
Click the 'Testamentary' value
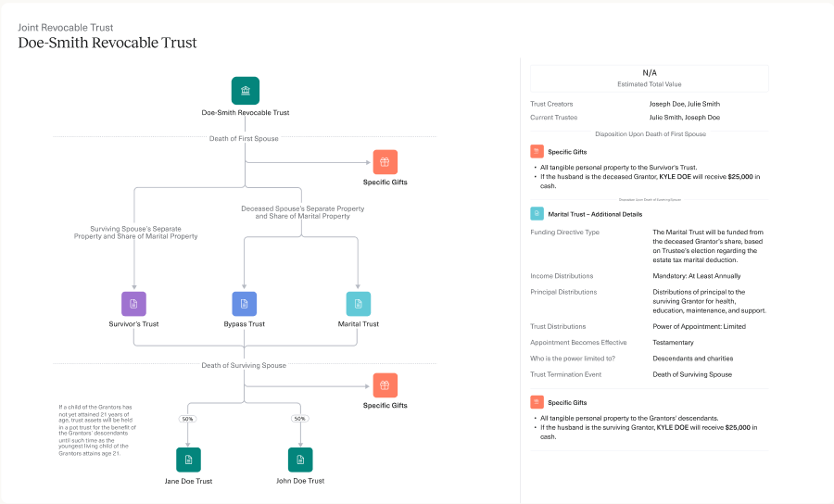pos(674,343)
